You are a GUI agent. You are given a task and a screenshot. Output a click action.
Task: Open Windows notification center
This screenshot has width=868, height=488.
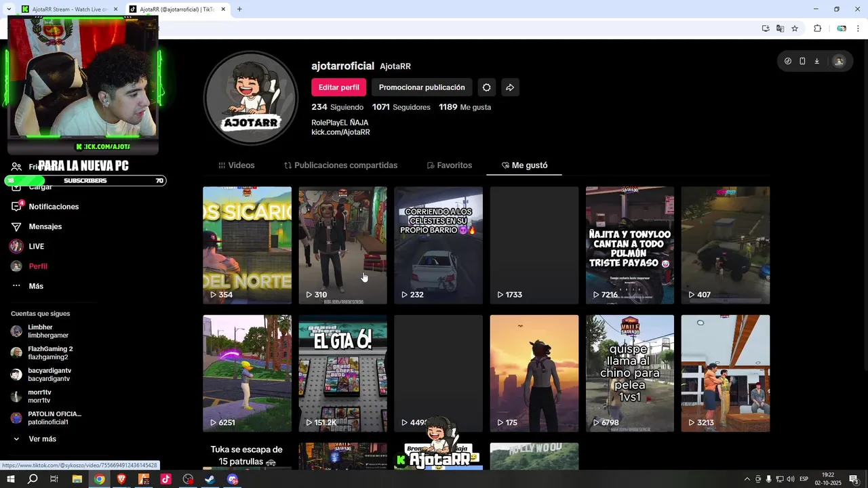click(854, 479)
